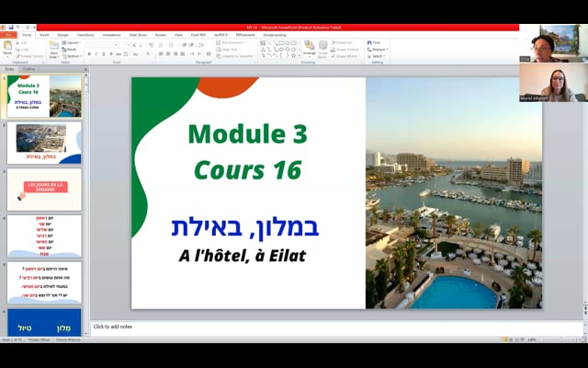Switch to the Transitions tab

[x=85, y=35]
